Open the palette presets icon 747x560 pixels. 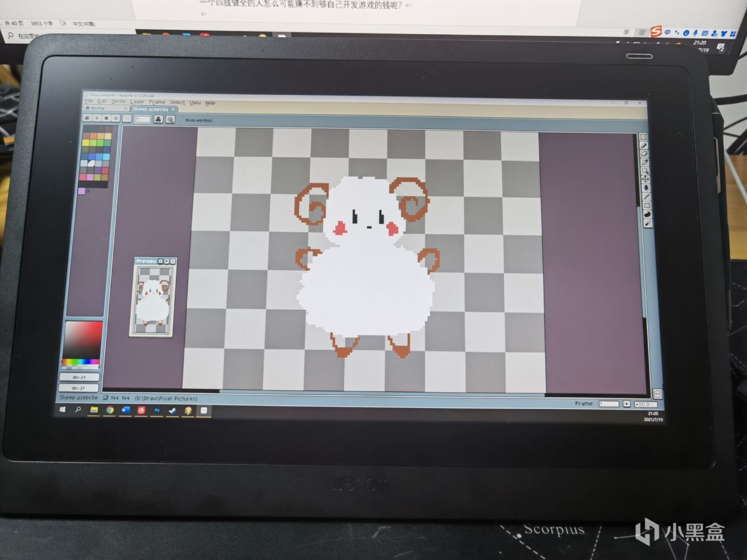(106, 118)
